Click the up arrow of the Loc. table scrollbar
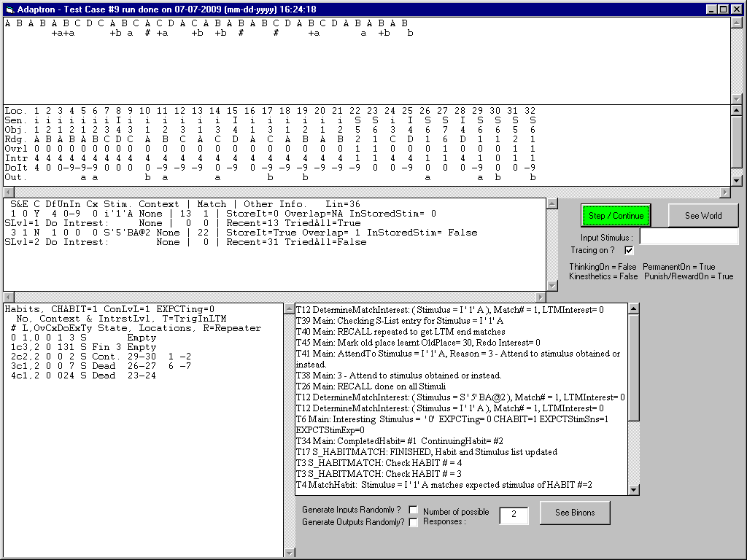Viewport: 747px width, 560px height. 737,111
